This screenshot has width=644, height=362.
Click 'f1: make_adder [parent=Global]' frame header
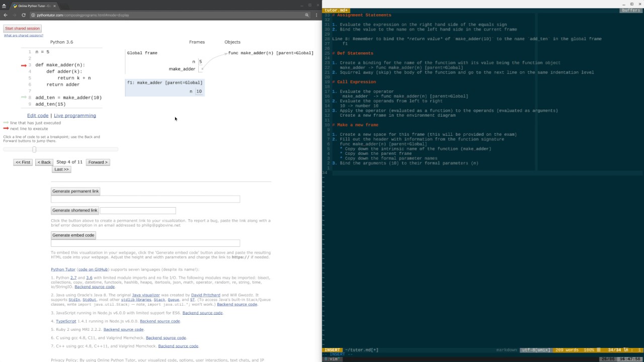(165, 82)
